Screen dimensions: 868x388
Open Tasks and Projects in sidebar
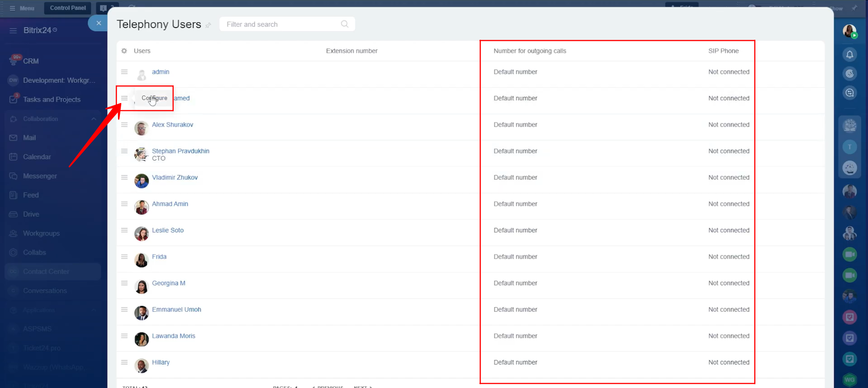pyautogui.click(x=52, y=99)
